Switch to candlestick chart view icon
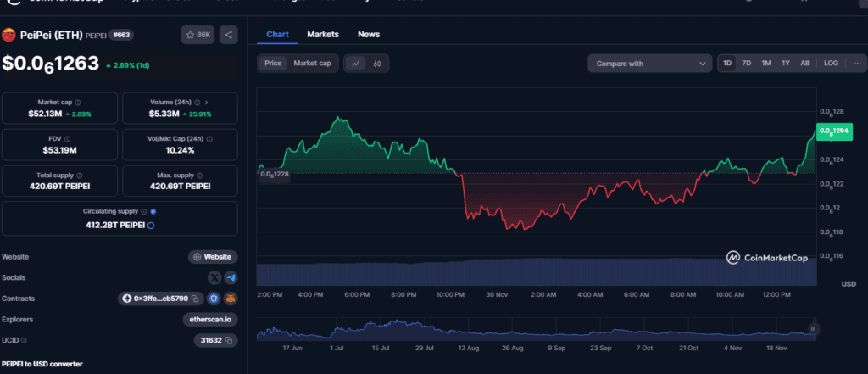The image size is (868, 374). [377, 63]
